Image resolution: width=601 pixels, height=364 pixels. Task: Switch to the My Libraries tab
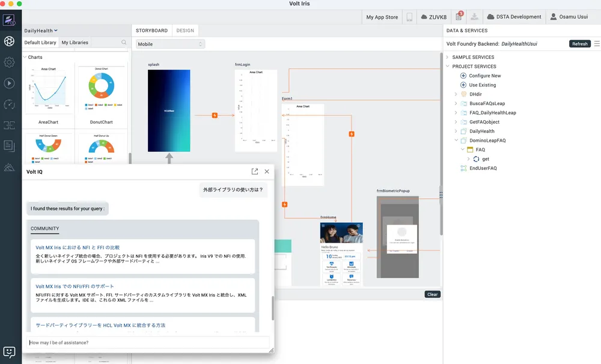coord(75,43)
